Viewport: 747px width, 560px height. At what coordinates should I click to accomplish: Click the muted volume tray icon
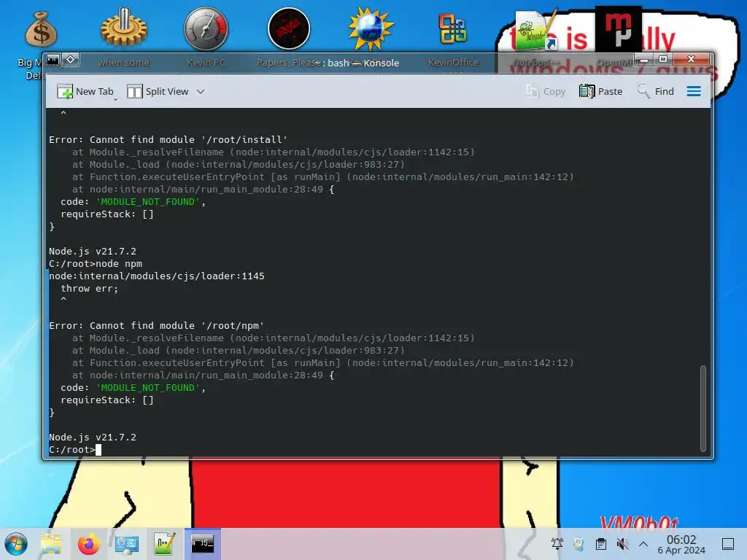tap(622, 543)
